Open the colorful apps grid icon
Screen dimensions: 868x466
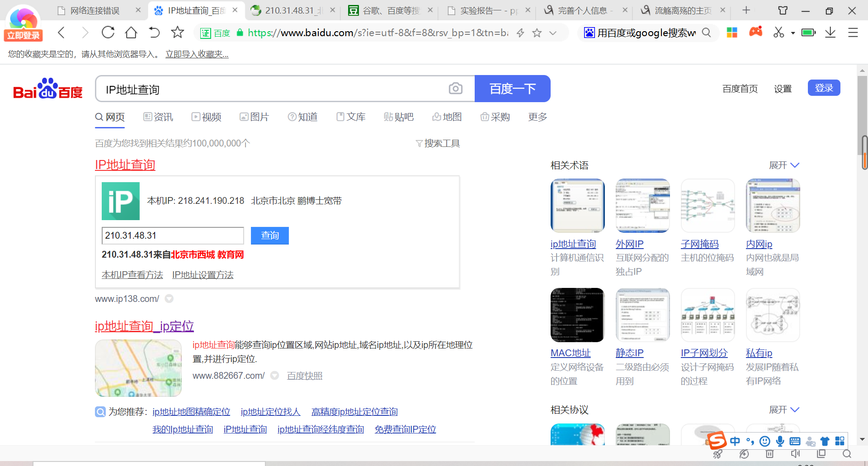(x=732, y=33)
